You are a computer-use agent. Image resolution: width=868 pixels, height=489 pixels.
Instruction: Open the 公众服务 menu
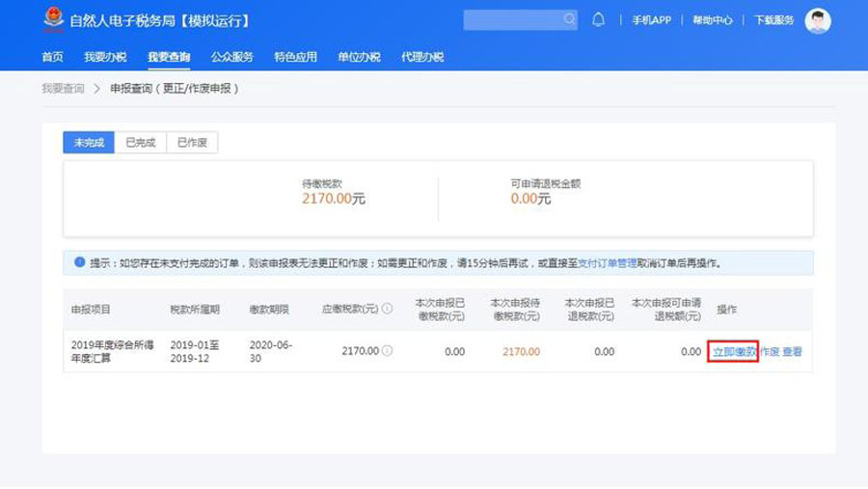pos(231,57)
